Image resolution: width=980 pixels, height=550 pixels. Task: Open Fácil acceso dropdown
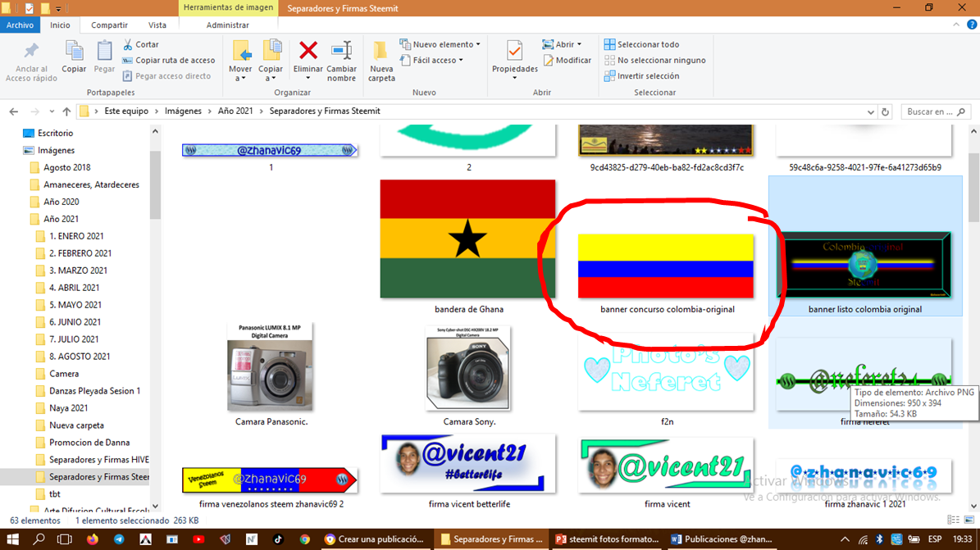click(431, 60)
